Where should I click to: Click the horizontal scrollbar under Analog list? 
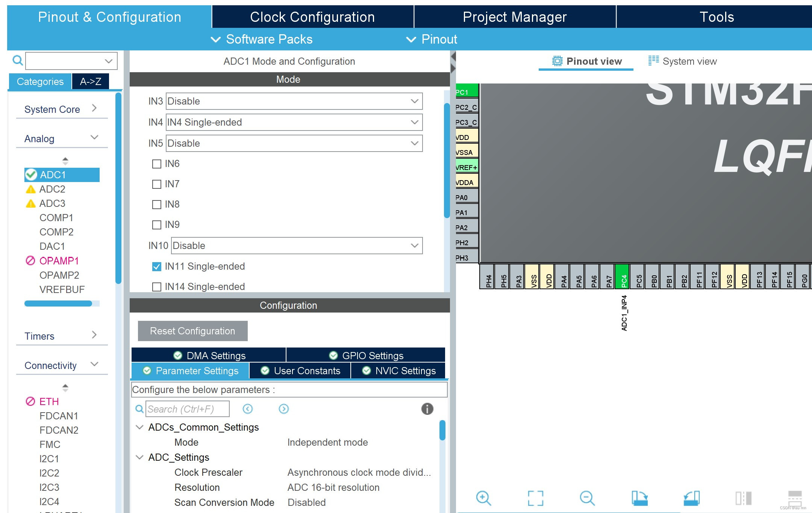(x=58, y=304)
